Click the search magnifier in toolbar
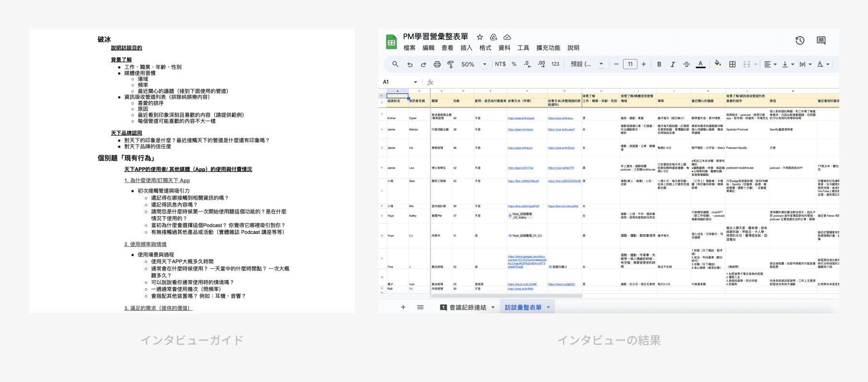The image size is (868, 382). (x=395, y=64)
